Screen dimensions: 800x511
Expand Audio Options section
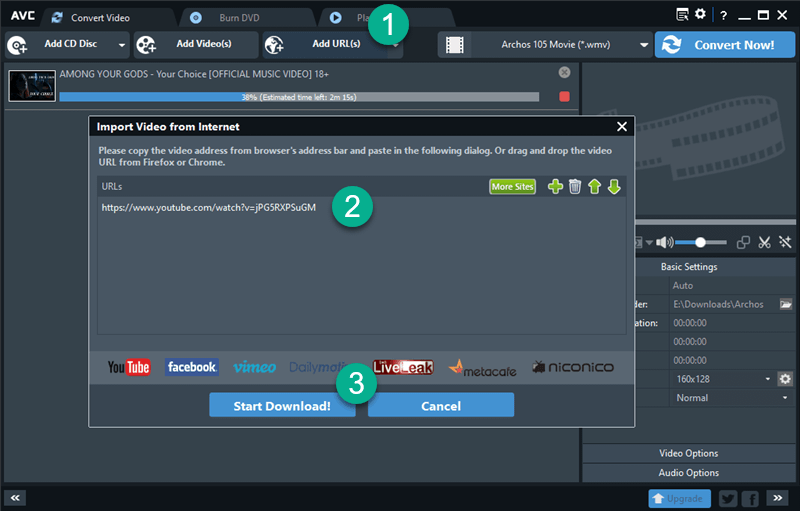689,473
